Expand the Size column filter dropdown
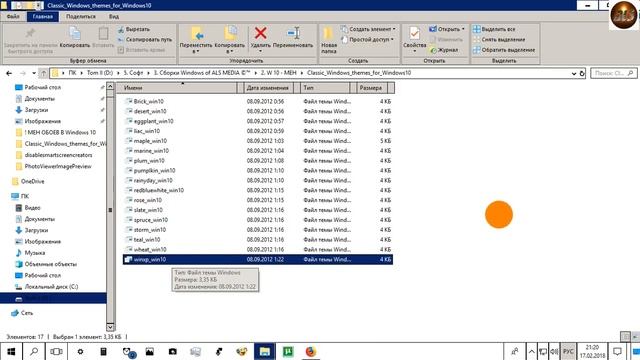This screenshot has height=360, width=640. [x=391, y=88]
